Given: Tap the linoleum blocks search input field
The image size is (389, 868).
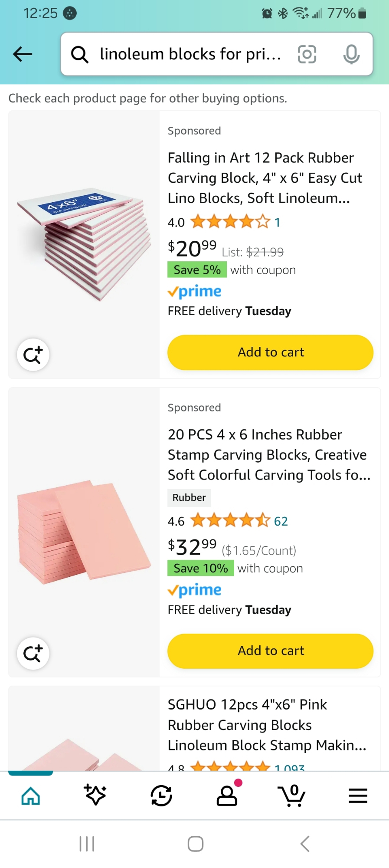Looking at the screenshot, I should [x=191, y=54].
